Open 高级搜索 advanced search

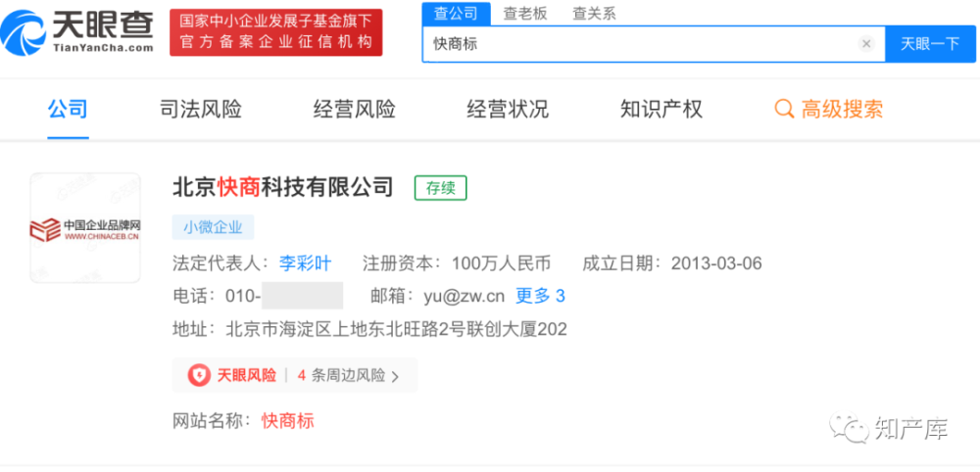(x=843, y=110)
